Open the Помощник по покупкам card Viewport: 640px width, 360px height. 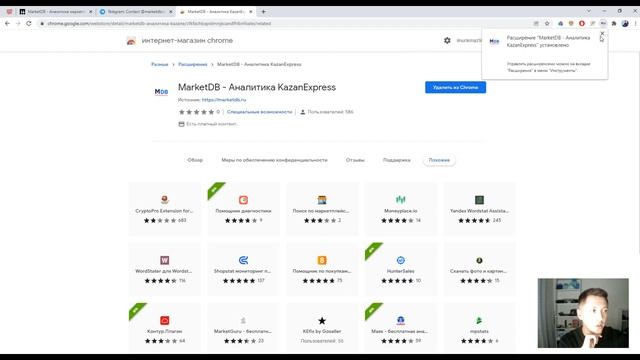[322, 269]
